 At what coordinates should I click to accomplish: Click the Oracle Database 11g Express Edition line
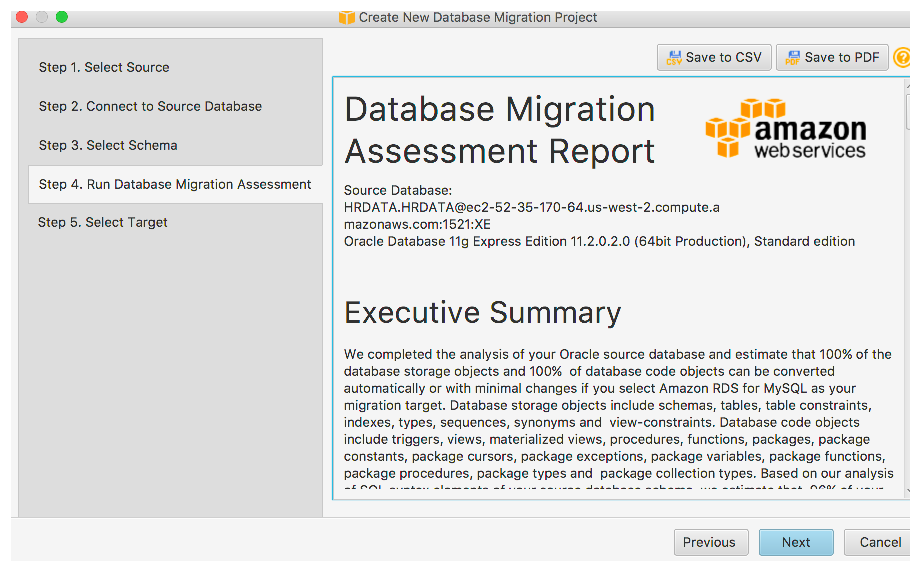pyautogui.click(x=599, y=242)
